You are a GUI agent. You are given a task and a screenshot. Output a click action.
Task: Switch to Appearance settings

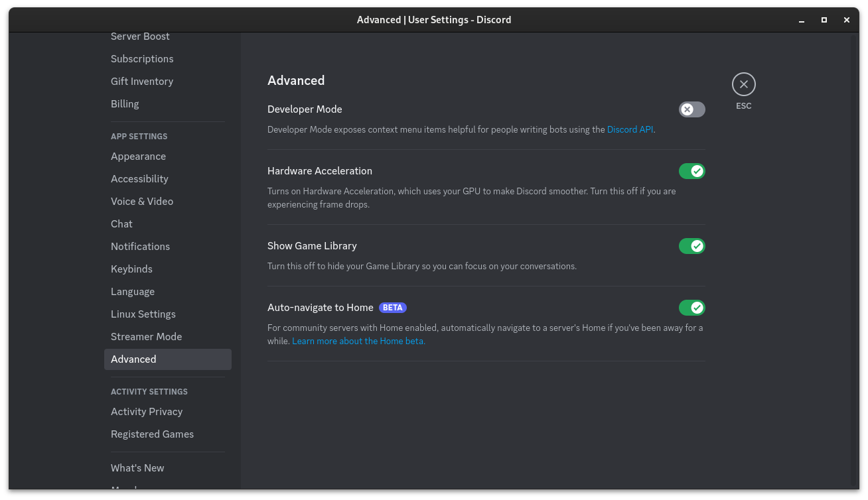pos(138,156)
